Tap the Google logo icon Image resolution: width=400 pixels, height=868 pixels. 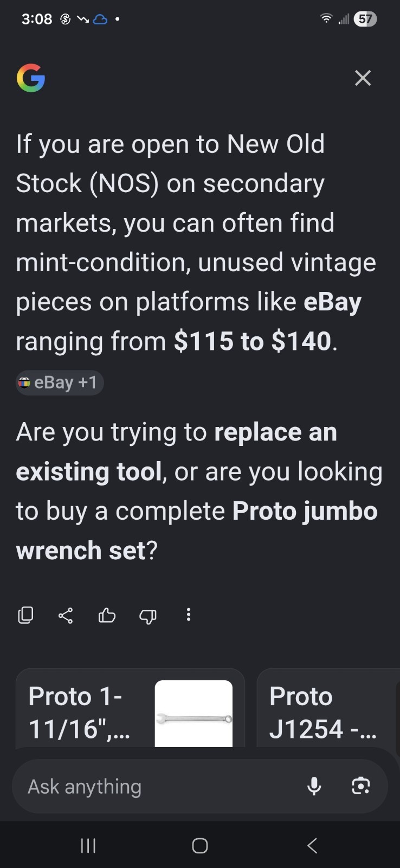[31, 78]
